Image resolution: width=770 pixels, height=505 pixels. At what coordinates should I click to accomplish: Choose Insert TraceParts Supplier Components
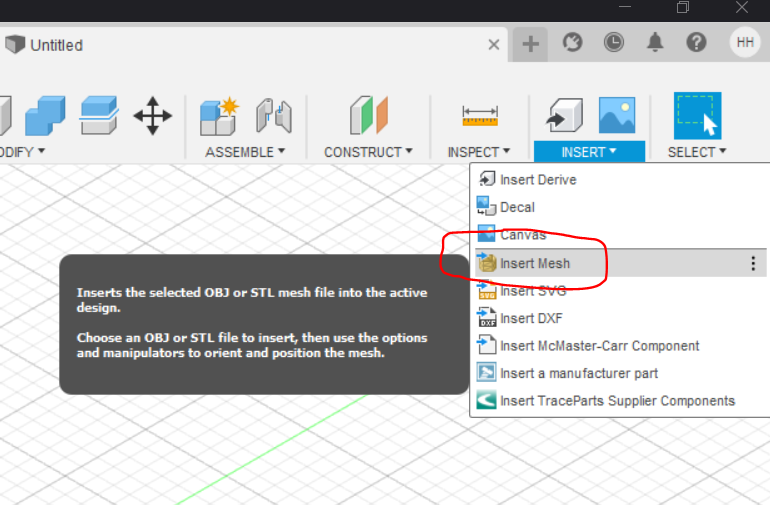tap(621, 401)
